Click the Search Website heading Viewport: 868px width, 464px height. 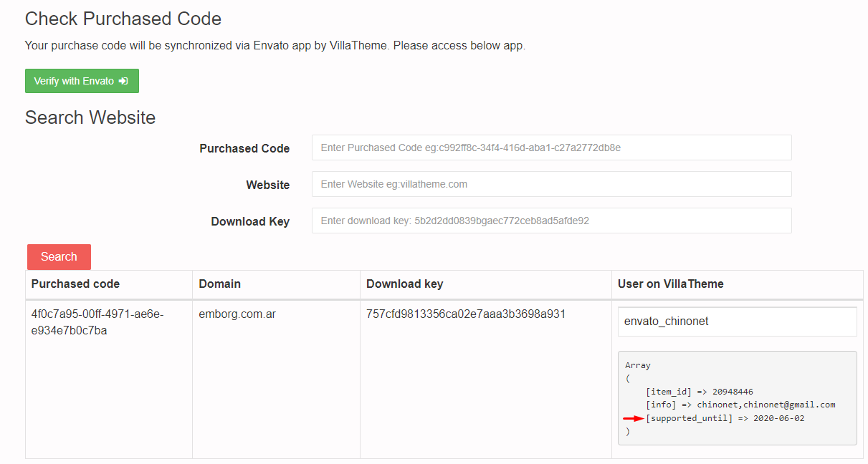click(90, 117)
